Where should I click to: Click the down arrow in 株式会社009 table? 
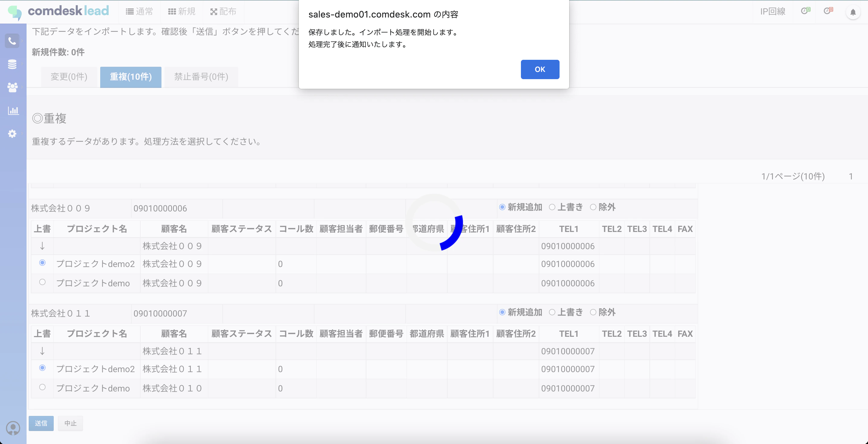coord(42,246)
